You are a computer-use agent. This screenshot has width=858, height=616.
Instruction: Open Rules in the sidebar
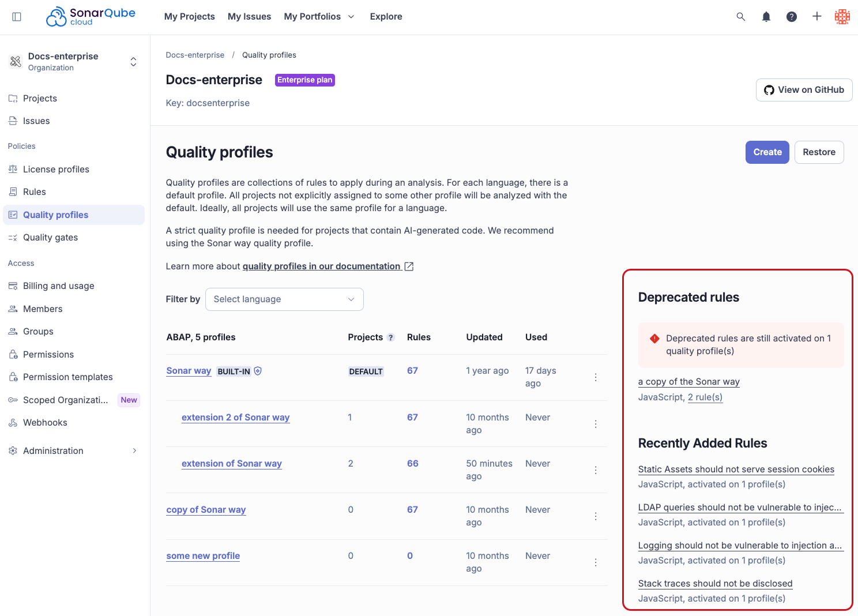tap(73, 192)
